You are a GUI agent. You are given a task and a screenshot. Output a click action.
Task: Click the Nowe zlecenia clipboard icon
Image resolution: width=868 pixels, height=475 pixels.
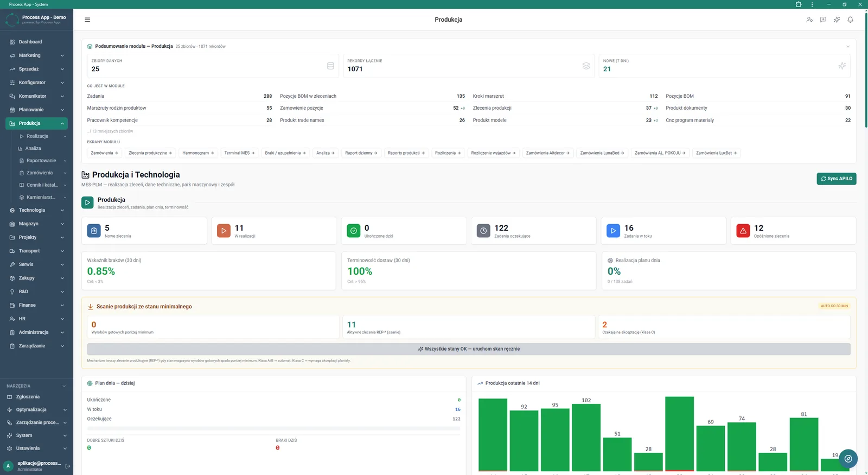coord(94,231)
